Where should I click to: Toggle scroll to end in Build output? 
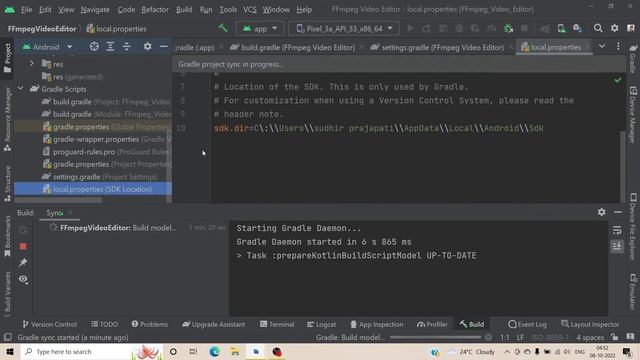coord(617,246)
